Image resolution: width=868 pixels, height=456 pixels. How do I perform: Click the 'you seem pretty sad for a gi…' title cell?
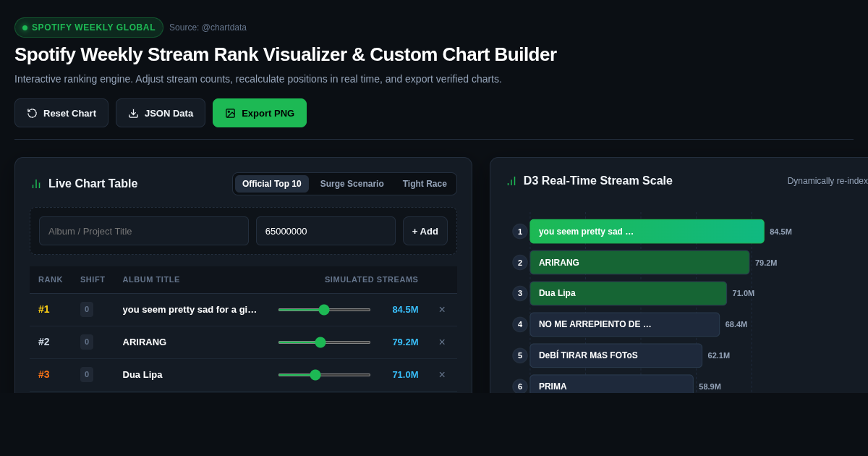(x=190, y=310)
